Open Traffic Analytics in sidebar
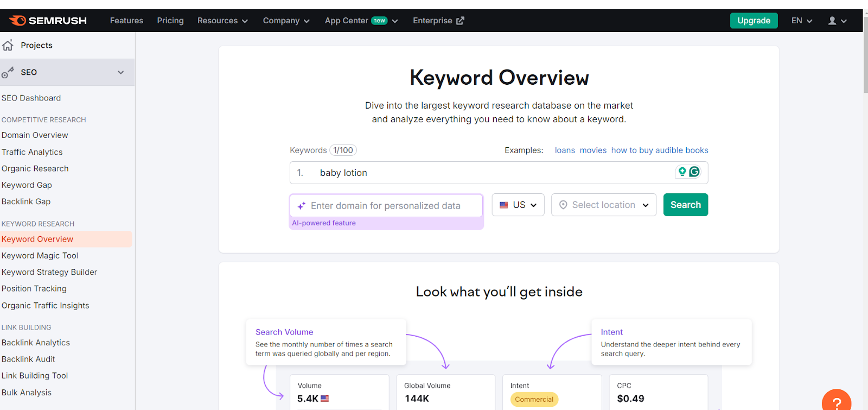Viewport: 868px width, 410px height. pos(32,152)
